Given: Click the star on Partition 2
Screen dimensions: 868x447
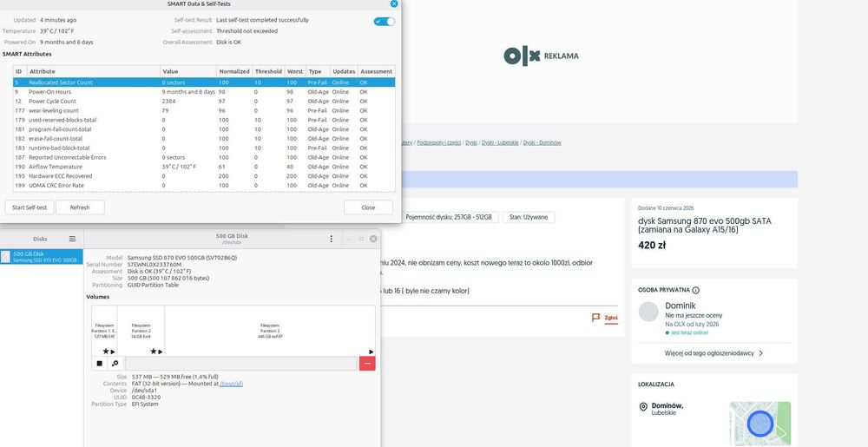Looking at the screenshot, I should 154,352.
